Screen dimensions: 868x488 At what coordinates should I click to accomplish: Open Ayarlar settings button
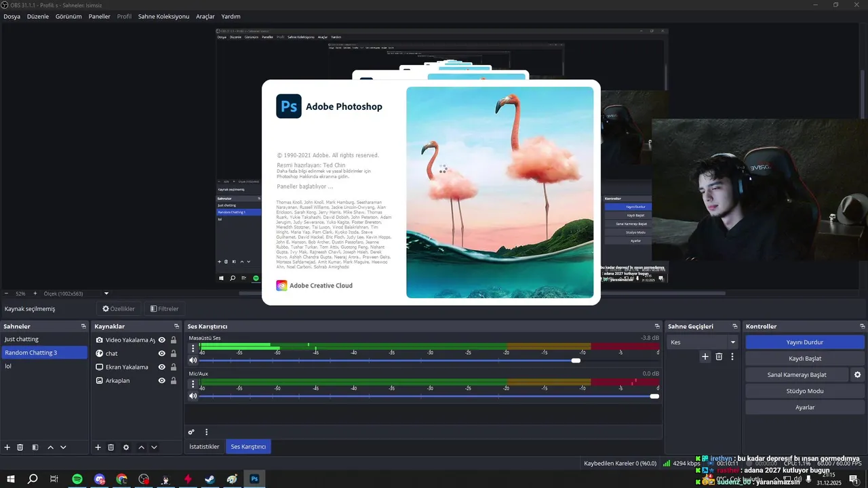[x=804, y=407]
